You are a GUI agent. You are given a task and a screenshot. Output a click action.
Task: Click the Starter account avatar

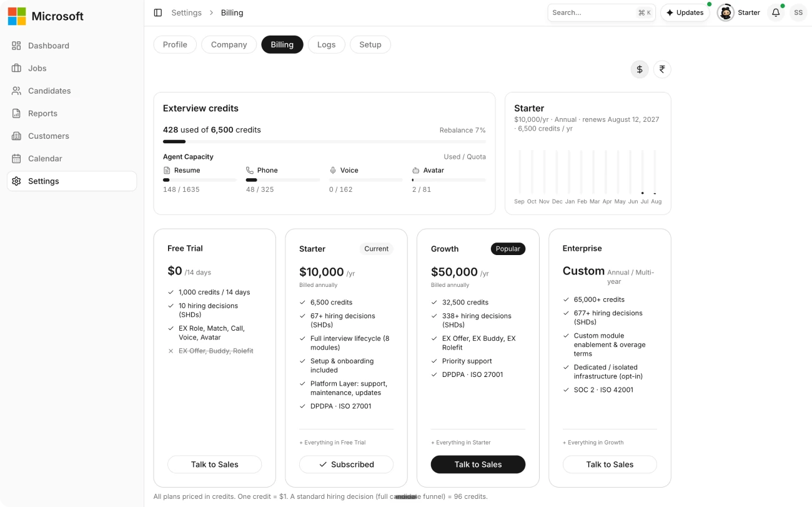pyautogui.click(x=726, y=13)
